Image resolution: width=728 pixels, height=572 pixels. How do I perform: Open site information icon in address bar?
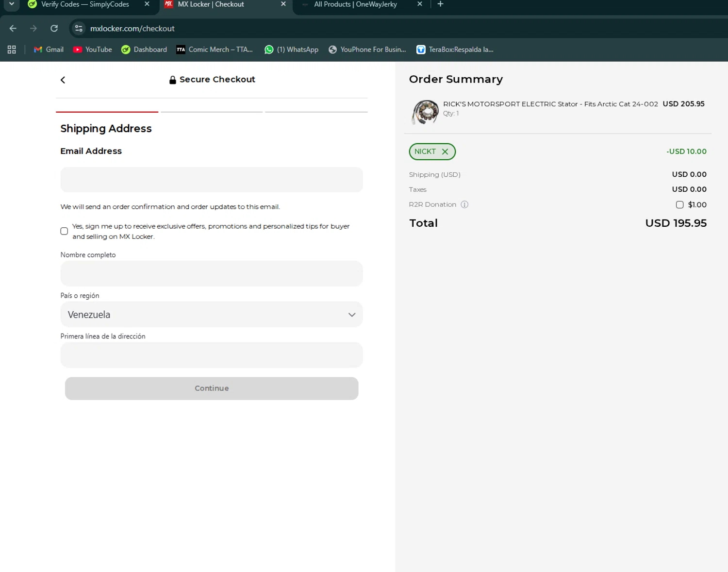tap(79, 29)
